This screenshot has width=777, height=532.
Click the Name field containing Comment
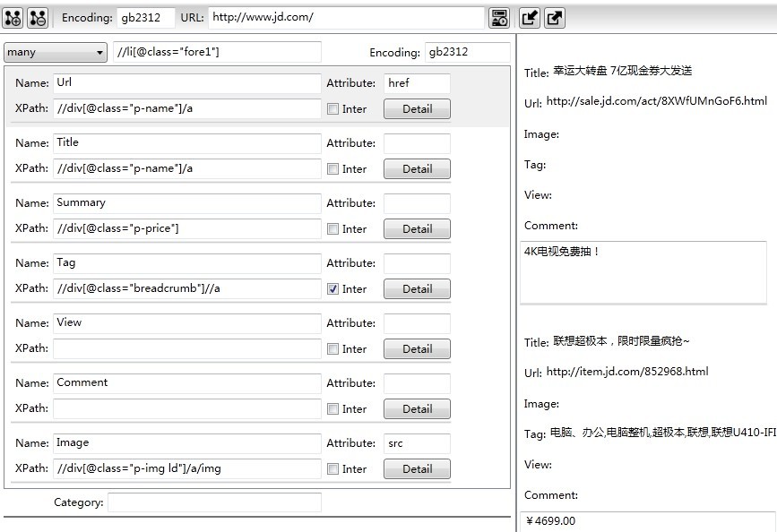pos(186,383)
